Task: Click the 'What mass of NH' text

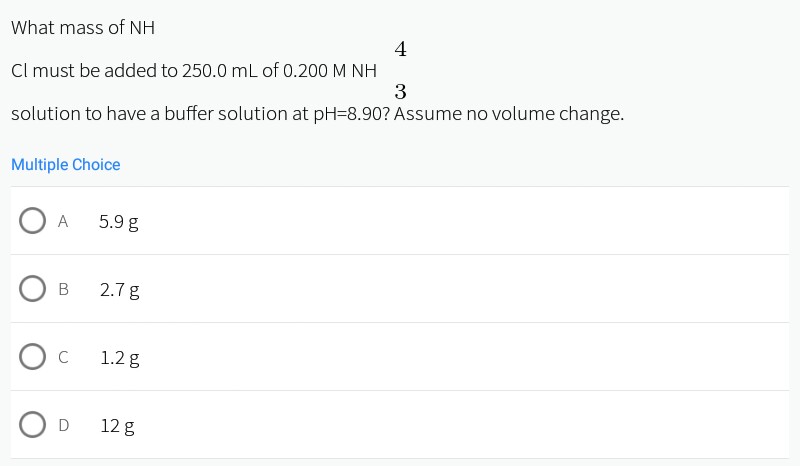Action: pos(83,28)
